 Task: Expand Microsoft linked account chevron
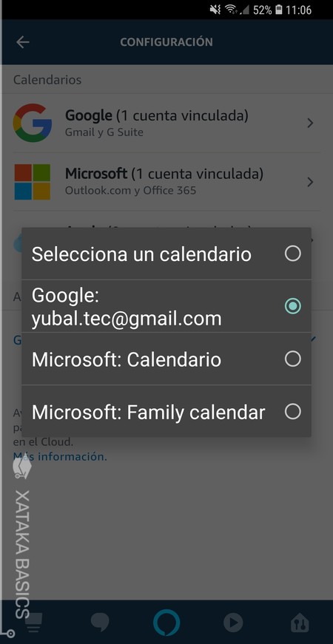[310, 182]
